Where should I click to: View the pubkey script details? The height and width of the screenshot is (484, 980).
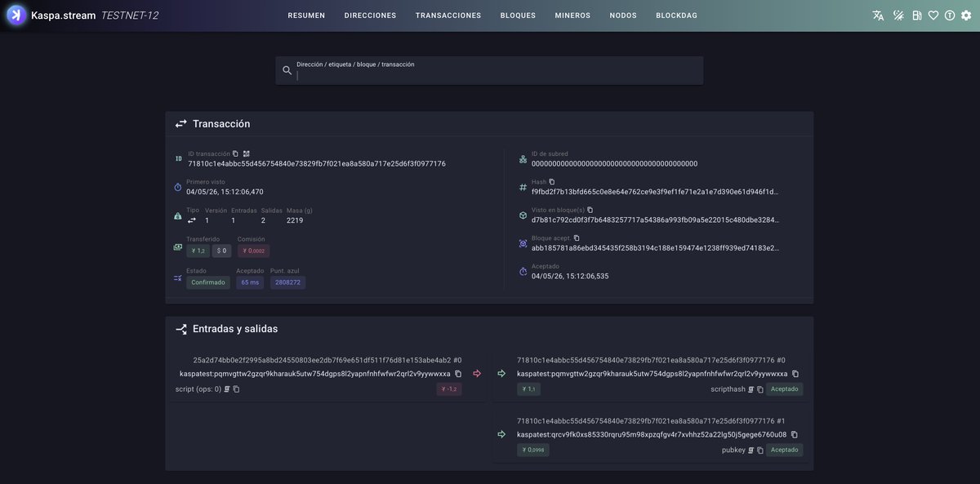click(751, 451)
